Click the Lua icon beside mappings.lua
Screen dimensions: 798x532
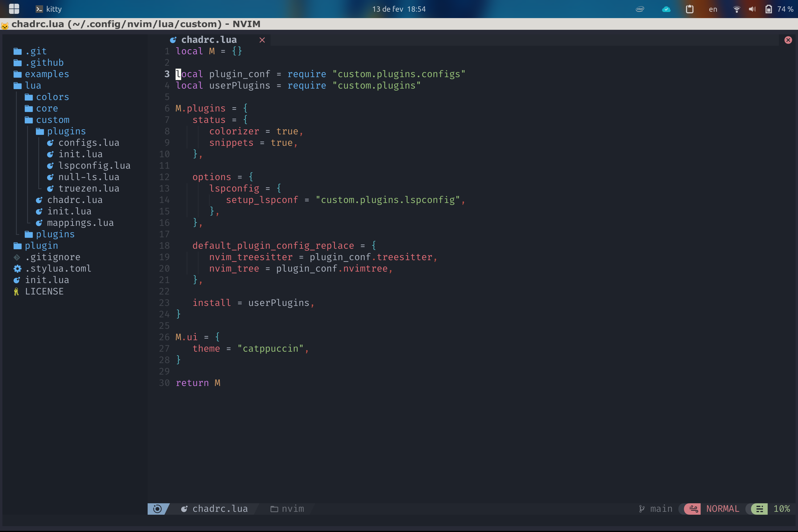[x=39, y=223]
